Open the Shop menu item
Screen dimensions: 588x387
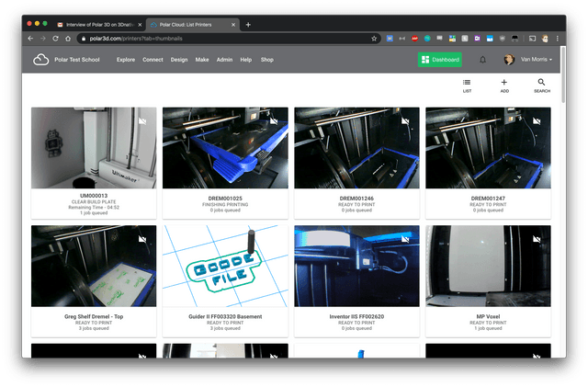[267, 60]
